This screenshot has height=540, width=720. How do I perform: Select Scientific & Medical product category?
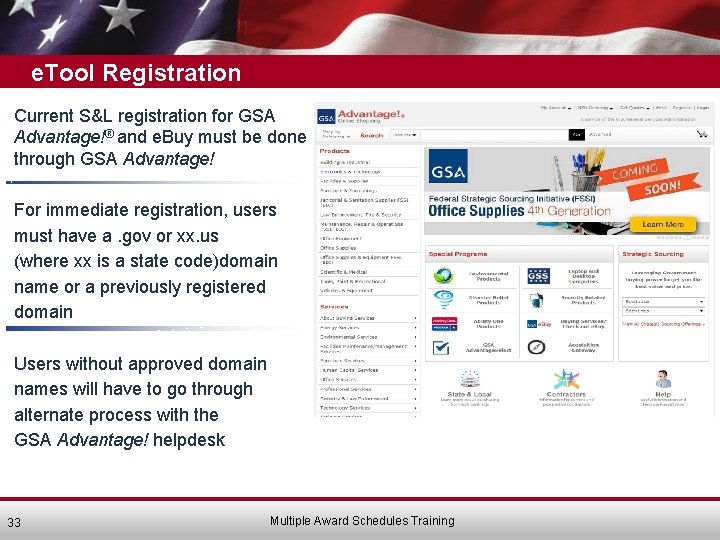tap(343, 272)
